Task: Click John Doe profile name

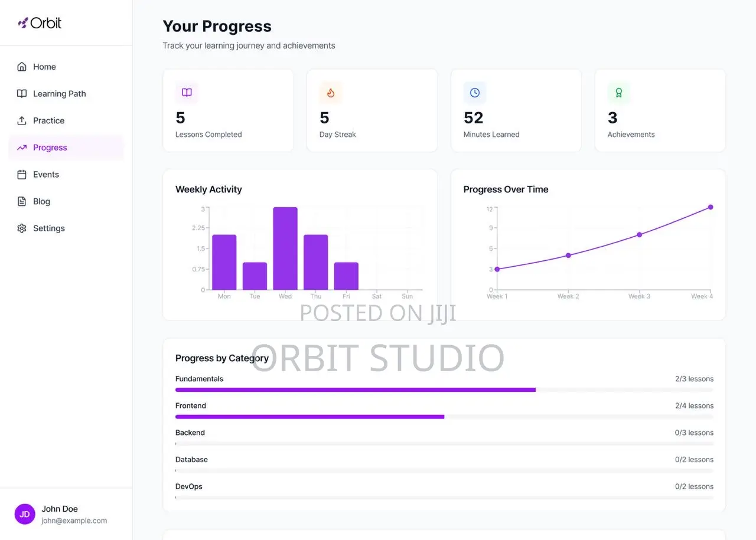Action: 60,509
